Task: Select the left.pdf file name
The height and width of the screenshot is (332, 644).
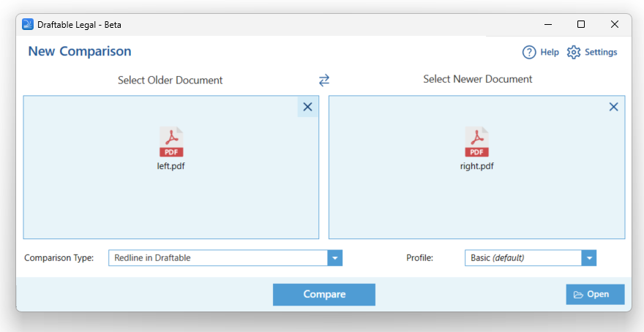Action: (x=171, y=166)
